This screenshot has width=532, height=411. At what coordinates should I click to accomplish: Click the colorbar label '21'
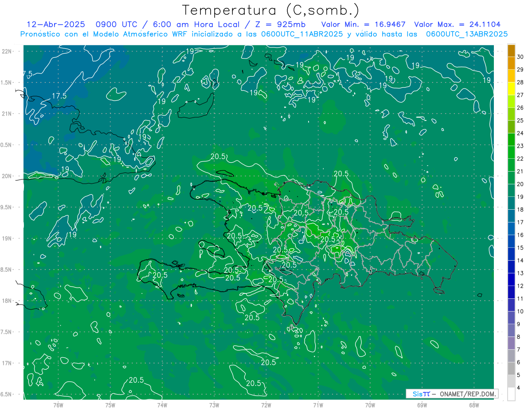520,171
